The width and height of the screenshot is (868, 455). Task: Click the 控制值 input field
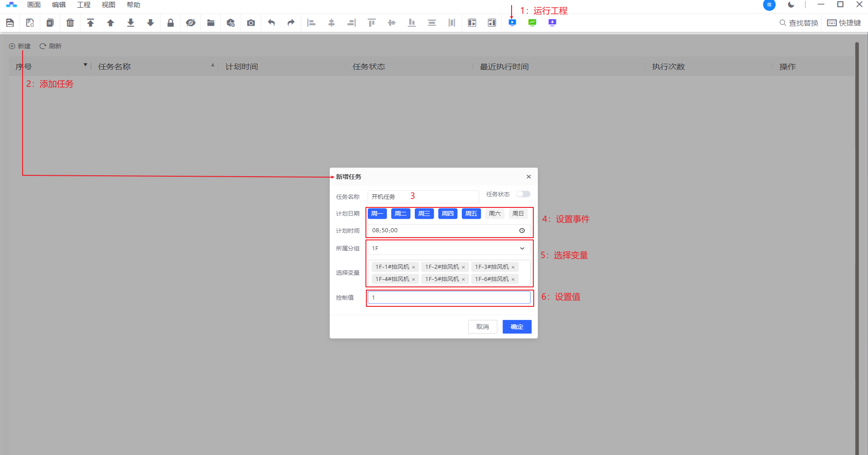coord(449,297)
